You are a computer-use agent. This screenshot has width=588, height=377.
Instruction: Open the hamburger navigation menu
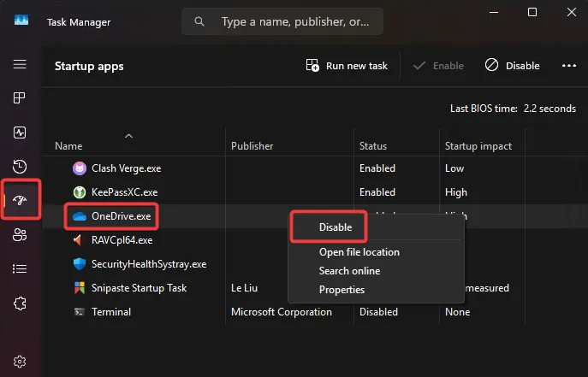point(20,64)
